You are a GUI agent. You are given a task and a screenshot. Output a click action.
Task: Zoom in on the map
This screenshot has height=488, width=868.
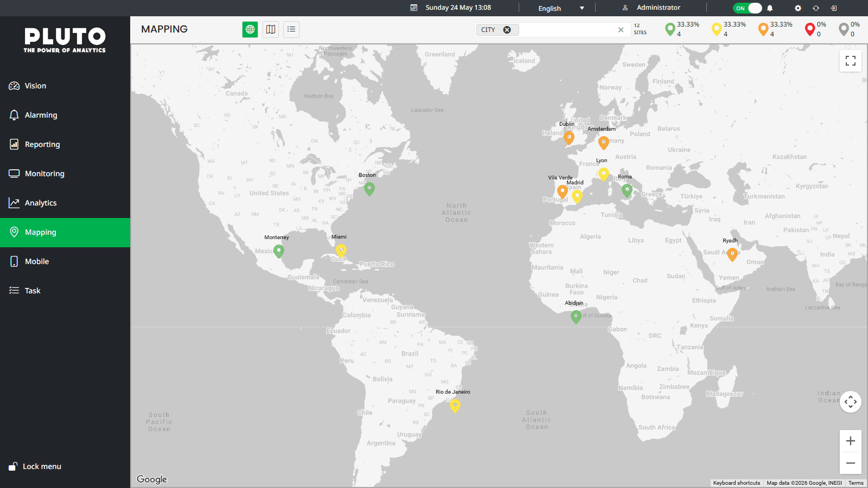click(x=851, y=441)
